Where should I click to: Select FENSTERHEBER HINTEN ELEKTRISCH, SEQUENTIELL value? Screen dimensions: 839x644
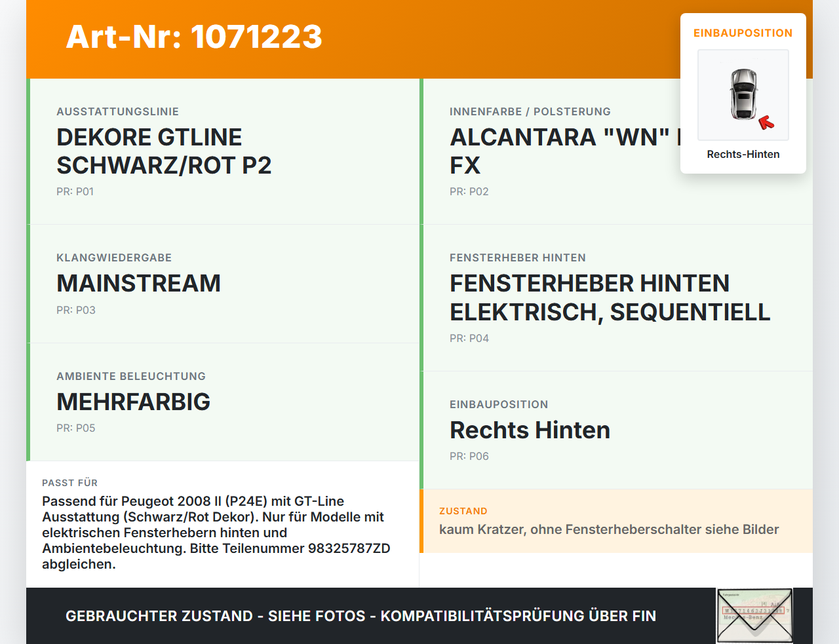tap(610, 297)
